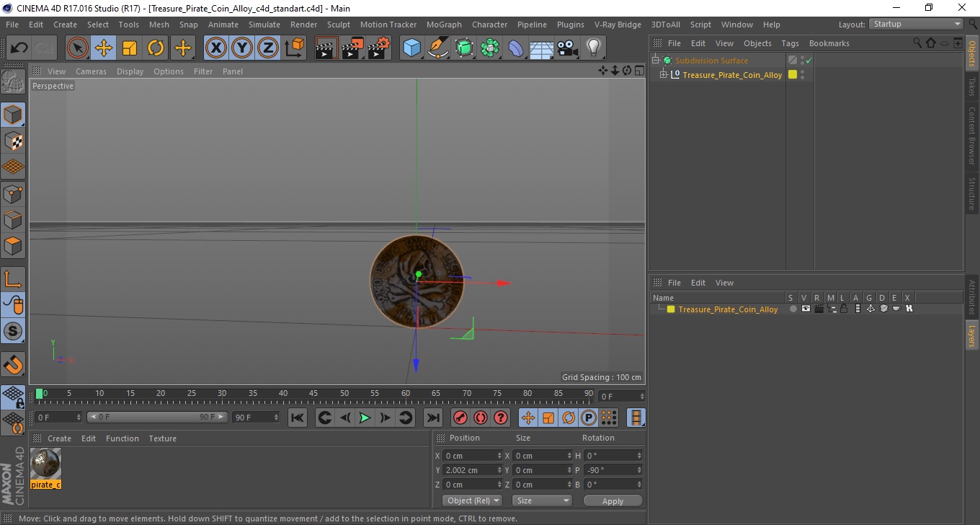Enable Polygons mode in left palette
This screenshot has height=525, width=980.
pyautogui.click(x=13, y=246)
